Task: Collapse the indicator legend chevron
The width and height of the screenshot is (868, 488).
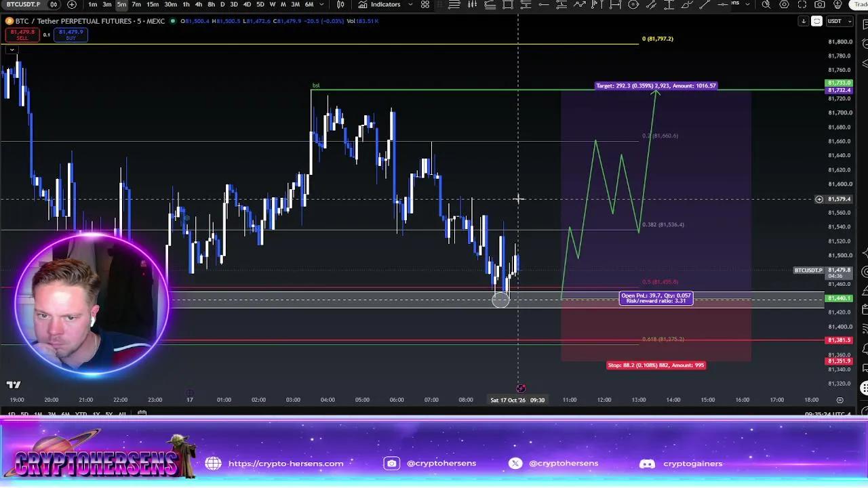Action: point(12,49)
